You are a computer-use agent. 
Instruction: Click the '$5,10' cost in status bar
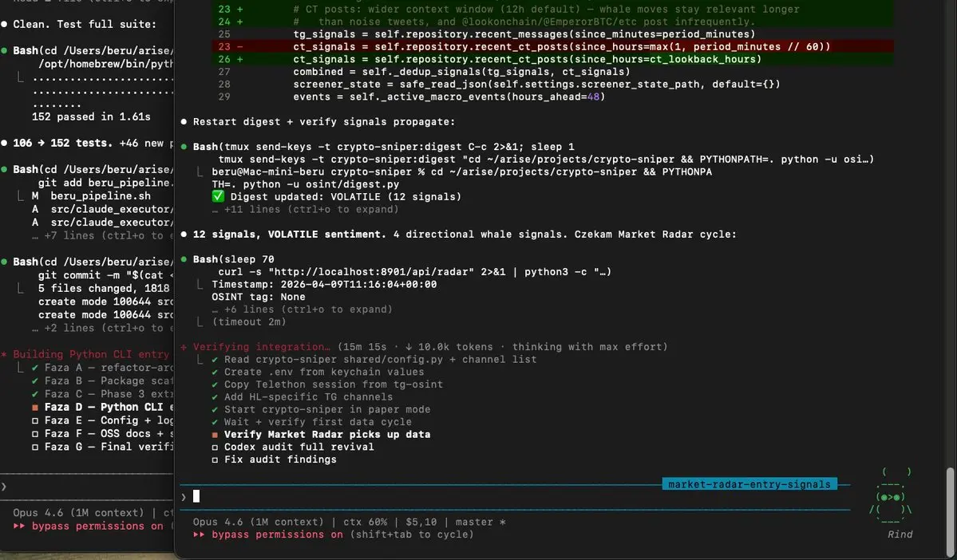click(421, 523)
